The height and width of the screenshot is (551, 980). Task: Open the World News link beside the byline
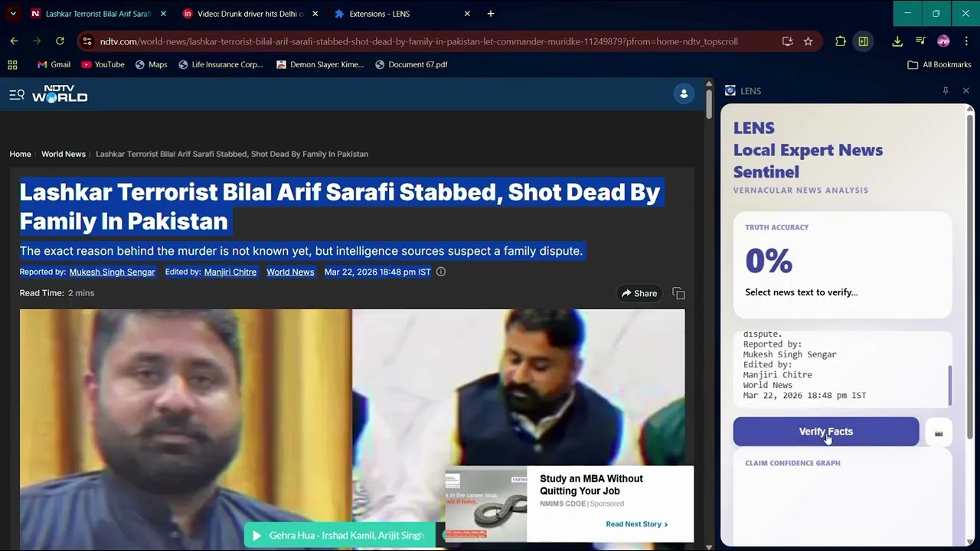[x=290, y=272]
